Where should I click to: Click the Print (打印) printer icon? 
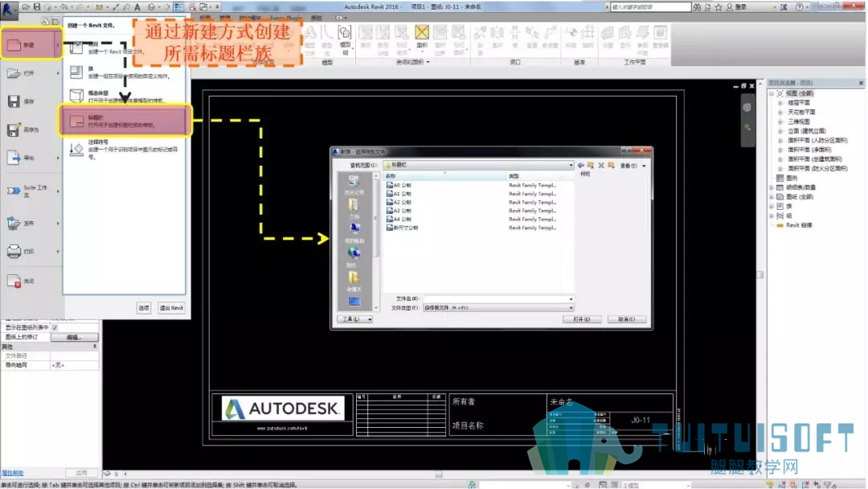[x=14, y=252]
